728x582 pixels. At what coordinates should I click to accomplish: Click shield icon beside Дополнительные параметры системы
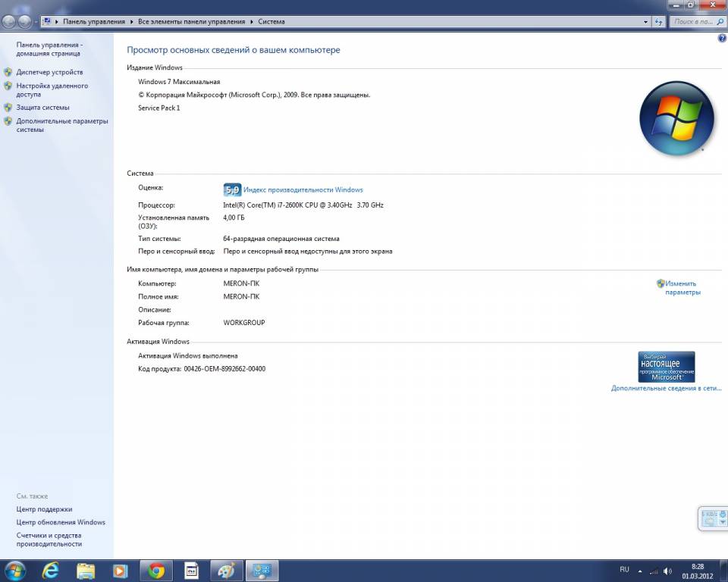point(8,121)
